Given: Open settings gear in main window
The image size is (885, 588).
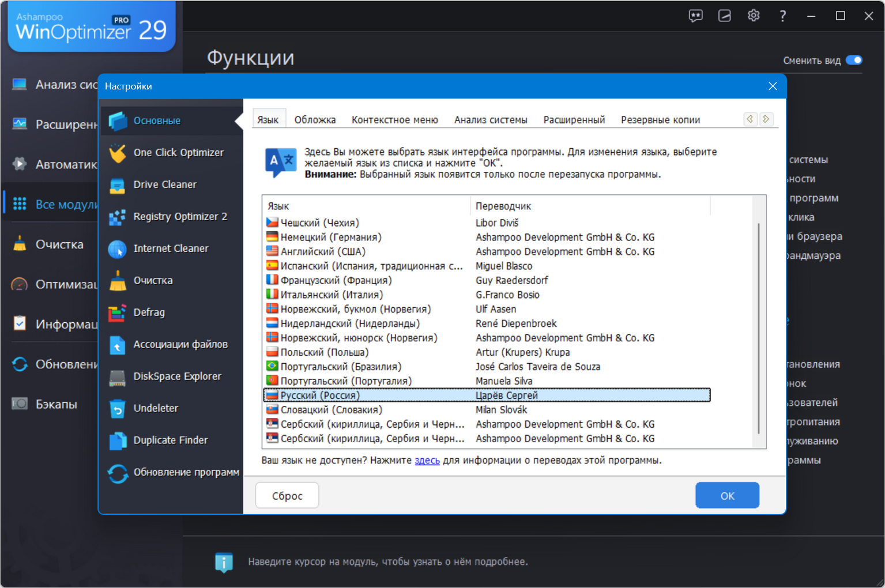Looking at the screenshot, I should (x=754, y=16).
